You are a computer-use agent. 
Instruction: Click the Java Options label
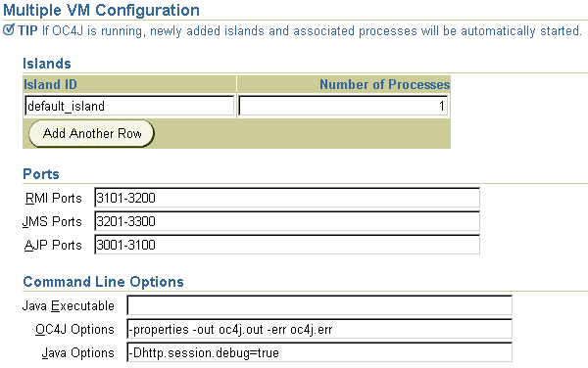78,353
